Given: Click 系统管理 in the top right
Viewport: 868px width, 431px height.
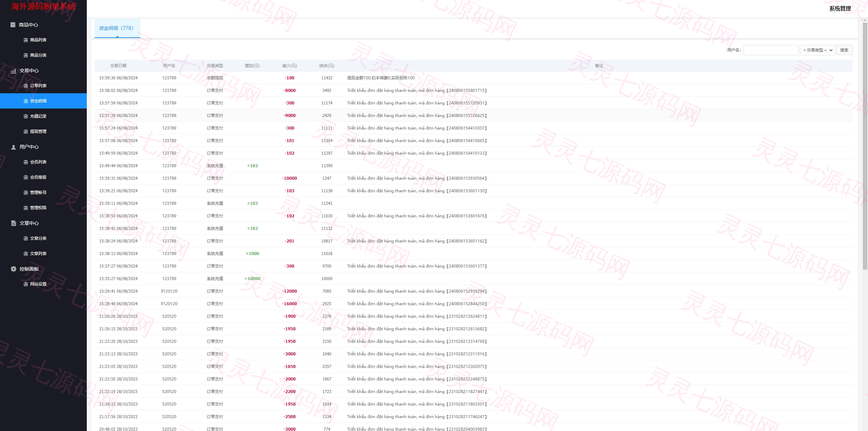Looking at the screenshot, I should pyautogui.click(x=840, y=9).
